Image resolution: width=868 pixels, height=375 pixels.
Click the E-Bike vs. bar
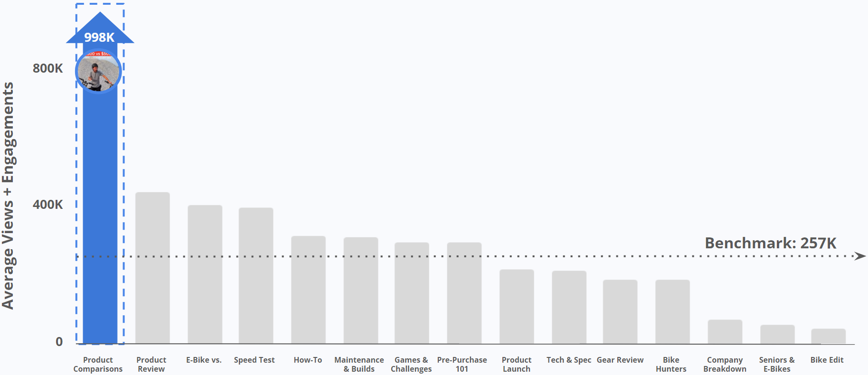click(x=205, y=274)
